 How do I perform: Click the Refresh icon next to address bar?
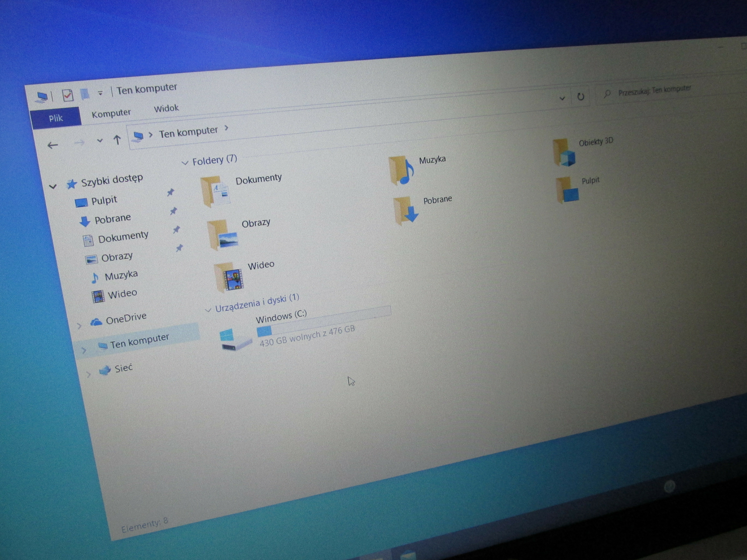[581, 97]
